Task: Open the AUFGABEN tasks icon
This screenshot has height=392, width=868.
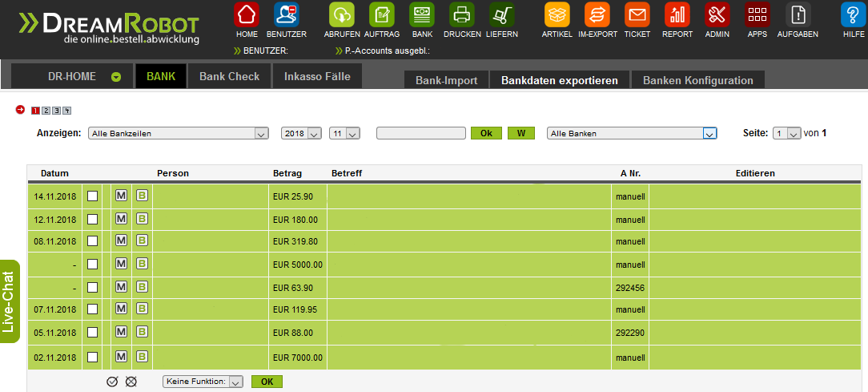Action: (798, 15)
